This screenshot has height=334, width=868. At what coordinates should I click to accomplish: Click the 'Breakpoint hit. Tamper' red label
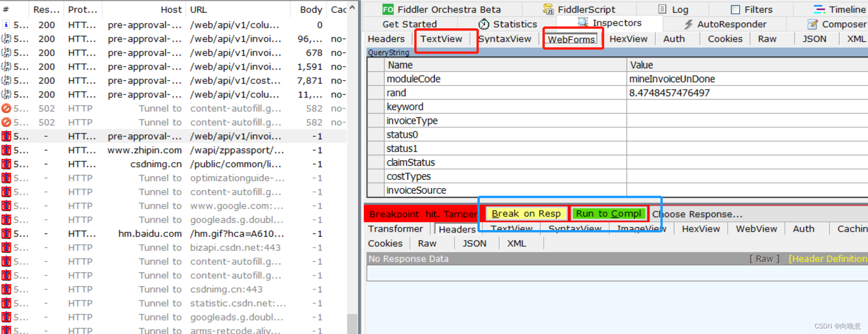423,214
